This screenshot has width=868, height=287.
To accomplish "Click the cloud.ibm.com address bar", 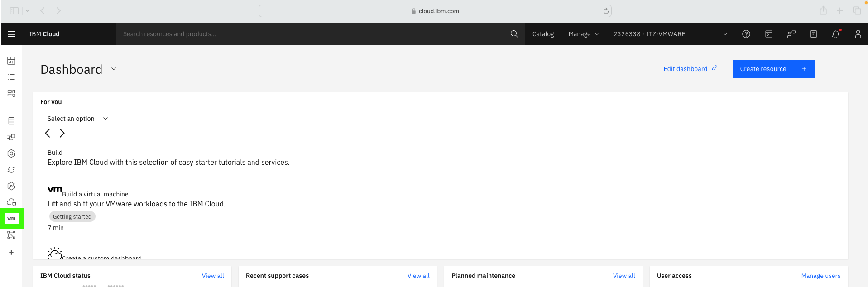I will (x=435, y=11).
